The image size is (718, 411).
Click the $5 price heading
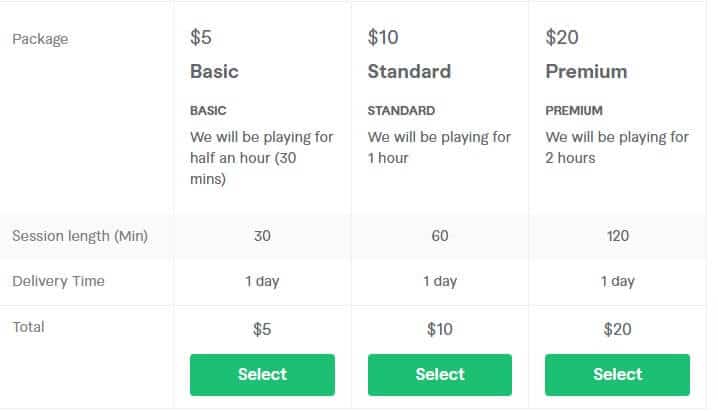(x=201, y=38)
